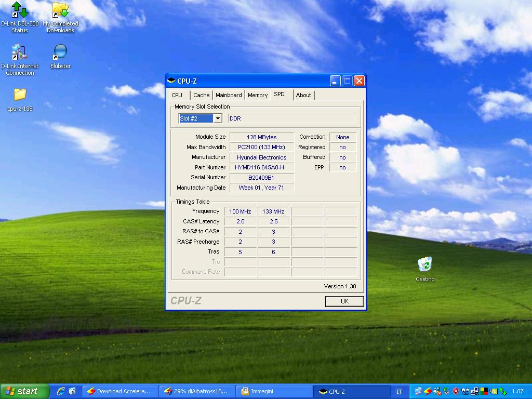This screenshot has width=532, height=399.
Task: Click Frequency cell 100 MHz
Action: [x=240, y=211]
